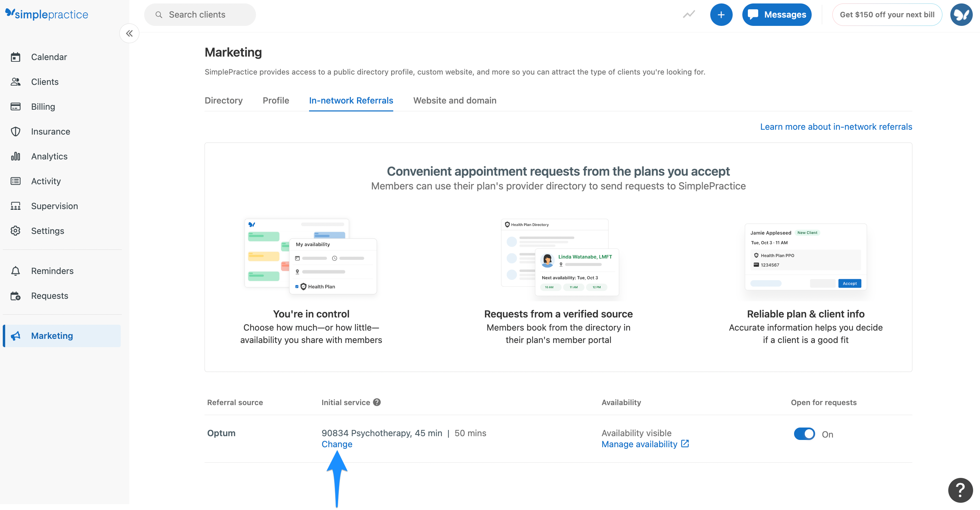
Task: Click Change under Optum initial service
Action: 337,444
